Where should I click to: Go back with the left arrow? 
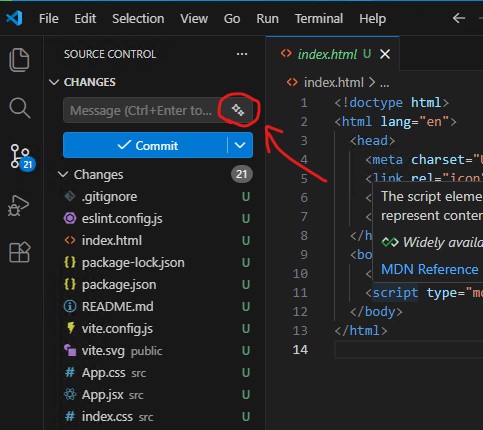(459, 18)
